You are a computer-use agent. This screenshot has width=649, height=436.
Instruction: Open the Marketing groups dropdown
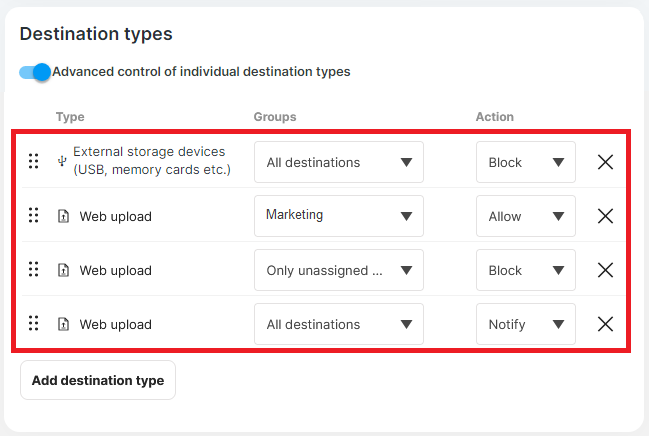[339, 216]
